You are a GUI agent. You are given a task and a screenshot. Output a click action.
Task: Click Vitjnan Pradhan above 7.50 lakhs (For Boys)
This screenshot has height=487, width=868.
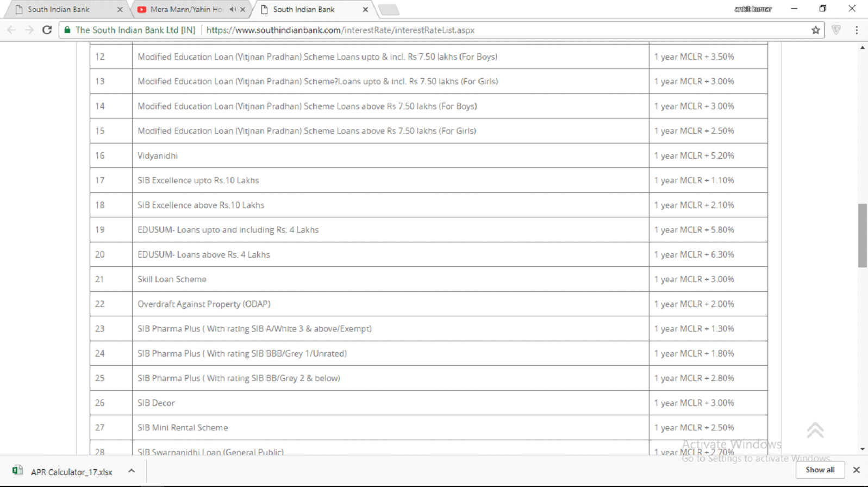[x=307, y=106]
